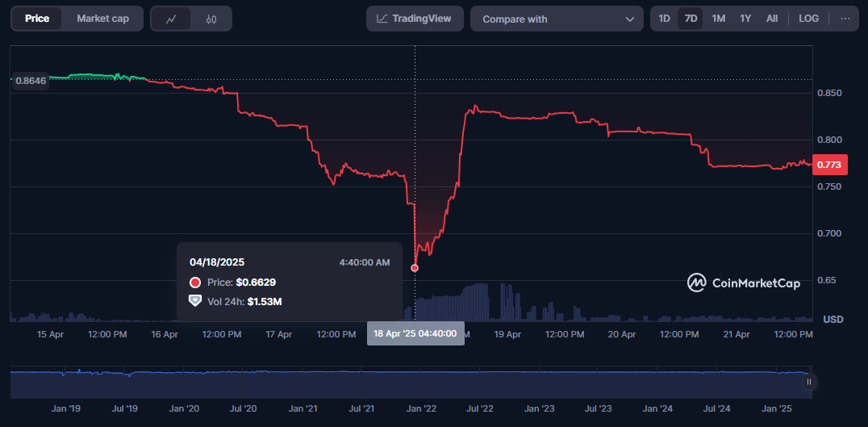Expand the Compare with chevron arrow
This screenshot has width=868, height=427.
point(630,19)
